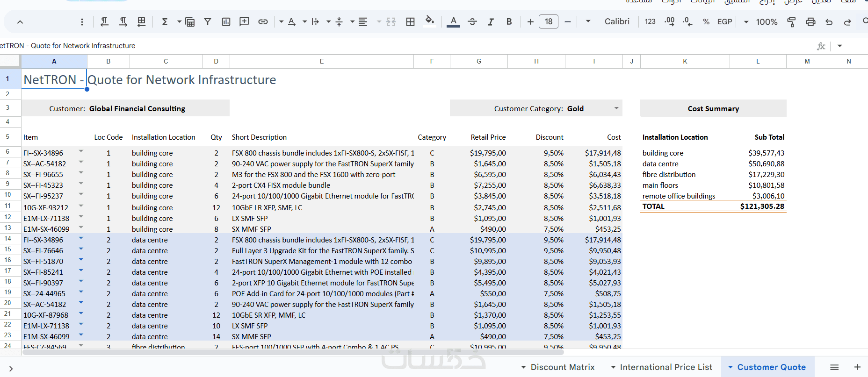
Task: Click the Insert chart icon
Action: click(x=226, y=21)
